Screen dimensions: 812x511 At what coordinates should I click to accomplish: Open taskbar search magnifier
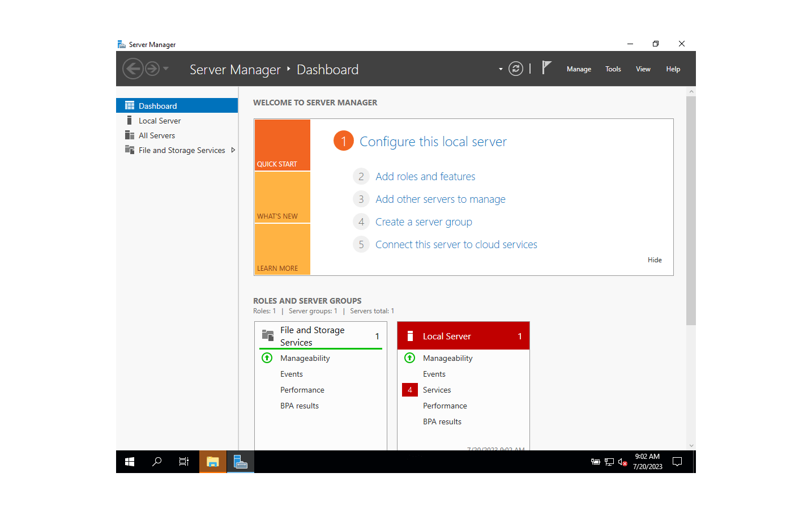point(157,462)
